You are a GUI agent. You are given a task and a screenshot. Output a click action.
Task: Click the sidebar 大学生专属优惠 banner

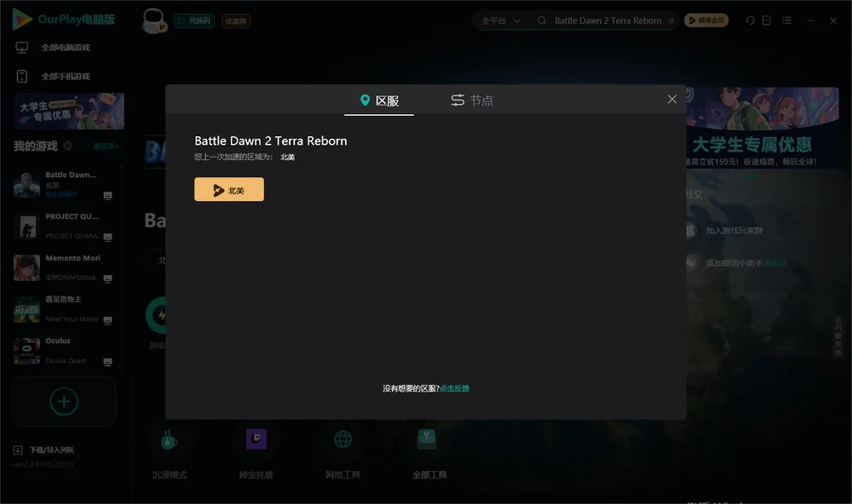70,112
